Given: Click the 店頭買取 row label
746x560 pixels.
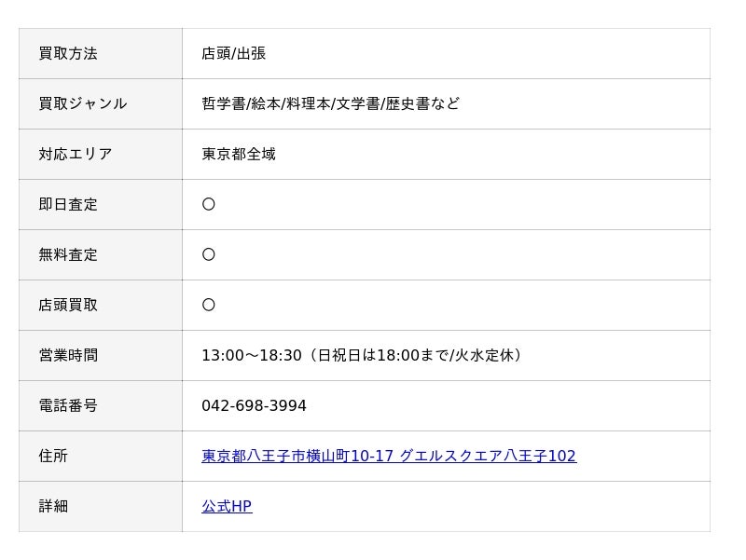Looking at the screenshot, I should click(x=68, y=305).
